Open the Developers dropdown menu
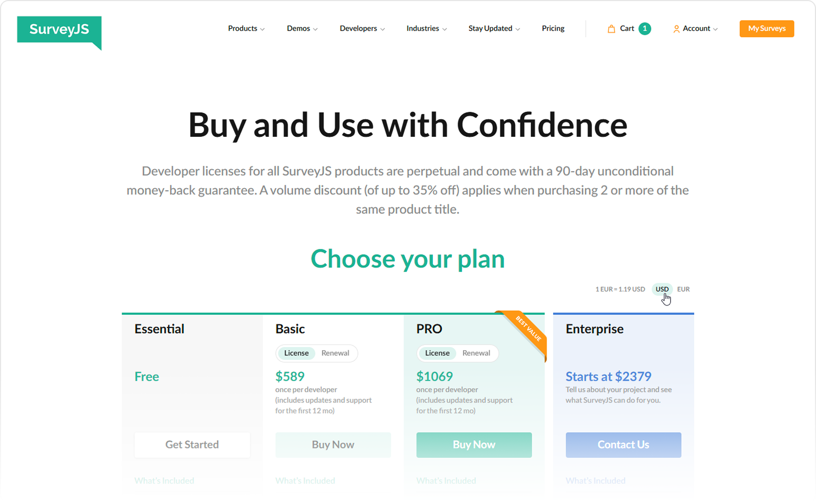This screenshot has height=504, width=816. [362, 29]
